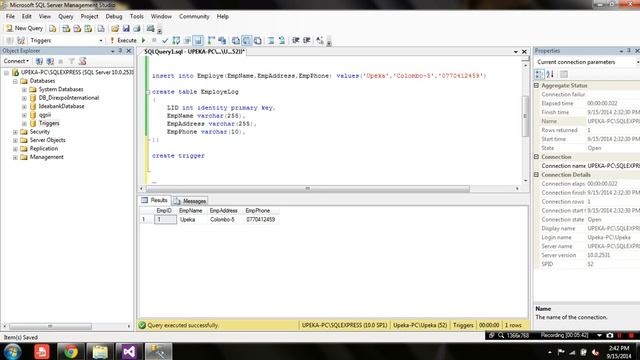Open the Connect dropdown in Object Explorer

(x=16, y=61)
